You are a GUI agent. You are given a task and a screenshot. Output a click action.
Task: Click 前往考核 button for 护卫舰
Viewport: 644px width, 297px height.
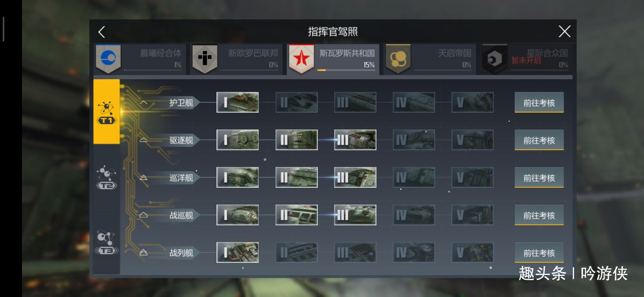[539, 103]
